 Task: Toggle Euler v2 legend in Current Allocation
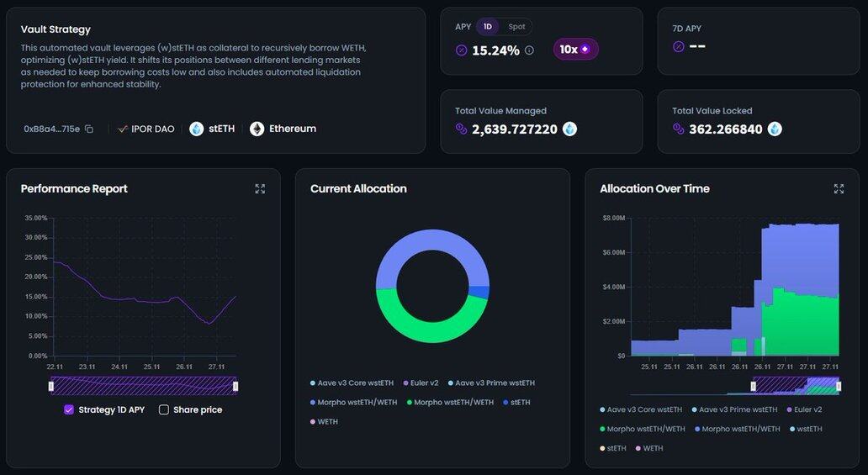pyautogui.click(x=421, y=383)
